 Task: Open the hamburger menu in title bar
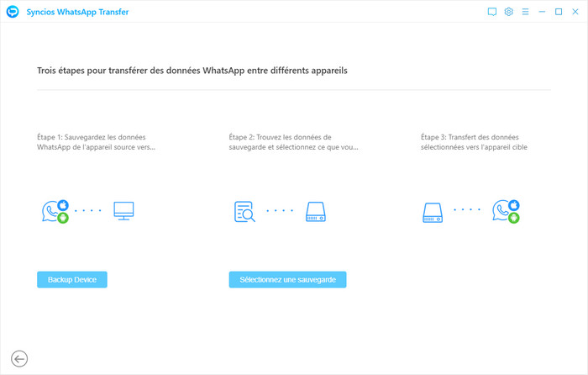pyautogui.click(x=525, y=13)
